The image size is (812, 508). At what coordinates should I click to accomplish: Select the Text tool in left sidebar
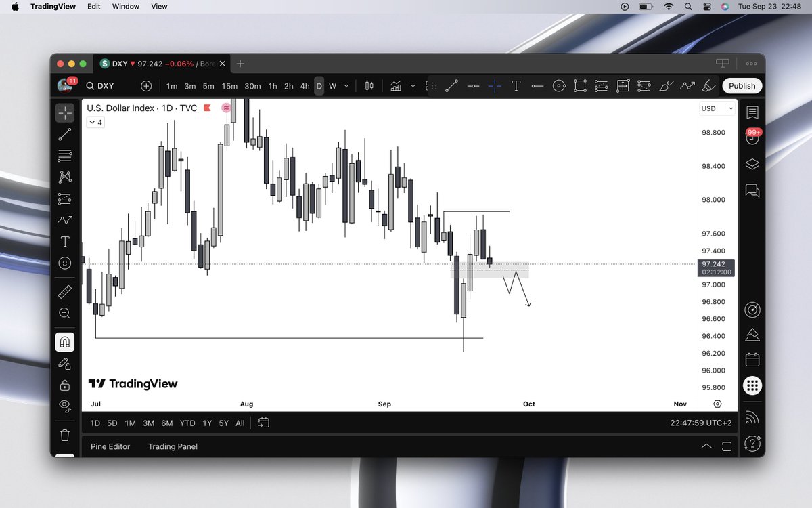[x=65, y=241]
